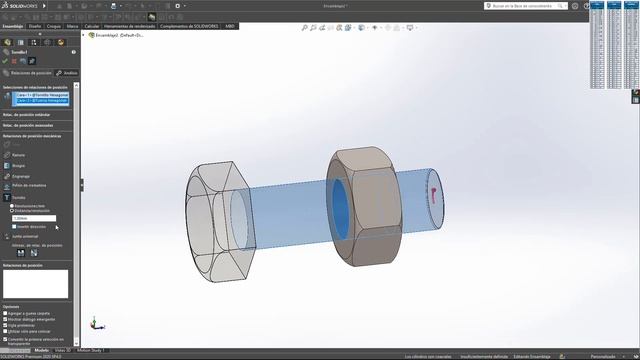640x360 pixels.
Task: Switch to the Modelo bottom tab
Action: pyautogui.click(x=42, y=350)
